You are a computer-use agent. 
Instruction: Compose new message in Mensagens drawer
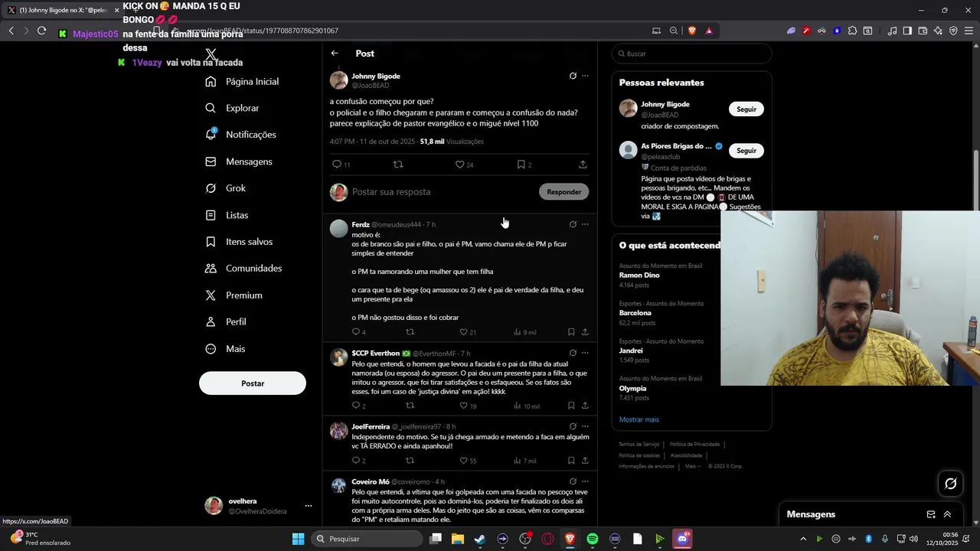931,514
